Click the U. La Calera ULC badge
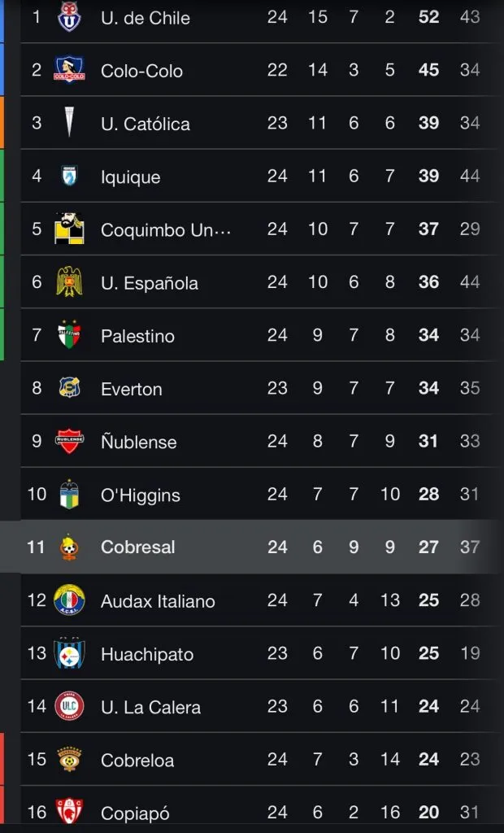 (x=71, y=706)
